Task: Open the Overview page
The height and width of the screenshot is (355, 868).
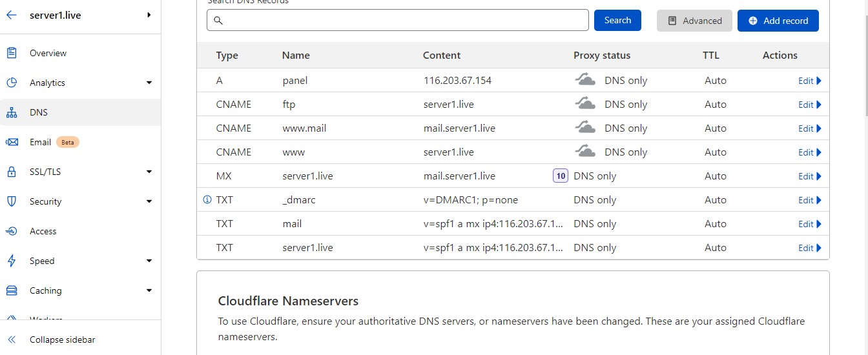Action: (x=48, y=53)
